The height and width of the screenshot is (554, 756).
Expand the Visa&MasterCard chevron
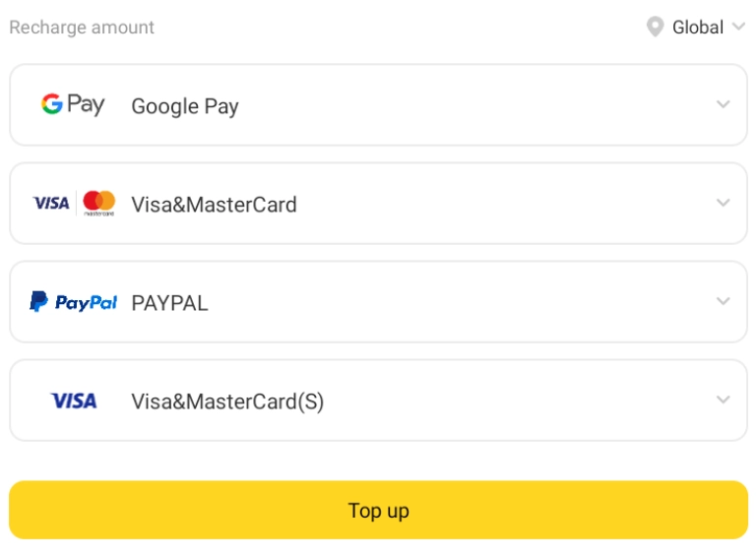723,203
